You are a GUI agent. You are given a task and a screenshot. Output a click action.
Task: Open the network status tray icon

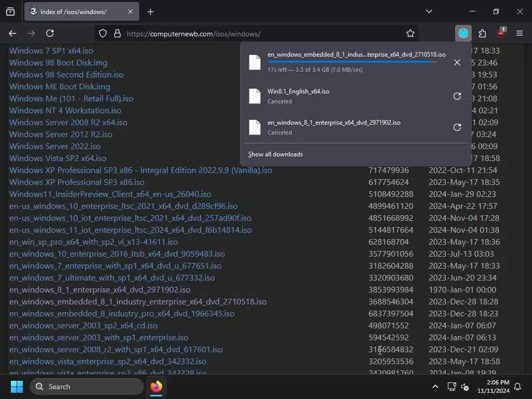(x=451, y=387)
